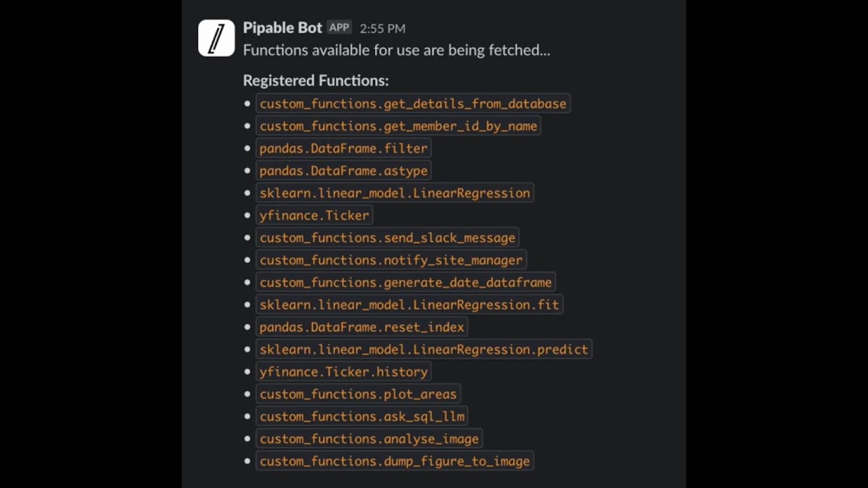Click pandas.DataFrame.astype code label
The width and height of the screenshot is (868, 488).
pos(343,171)
